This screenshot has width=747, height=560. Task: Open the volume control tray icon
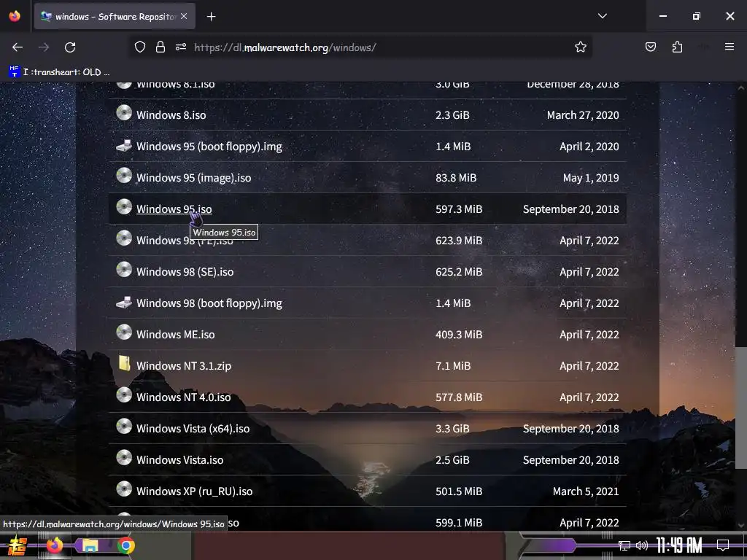(642, 545)
